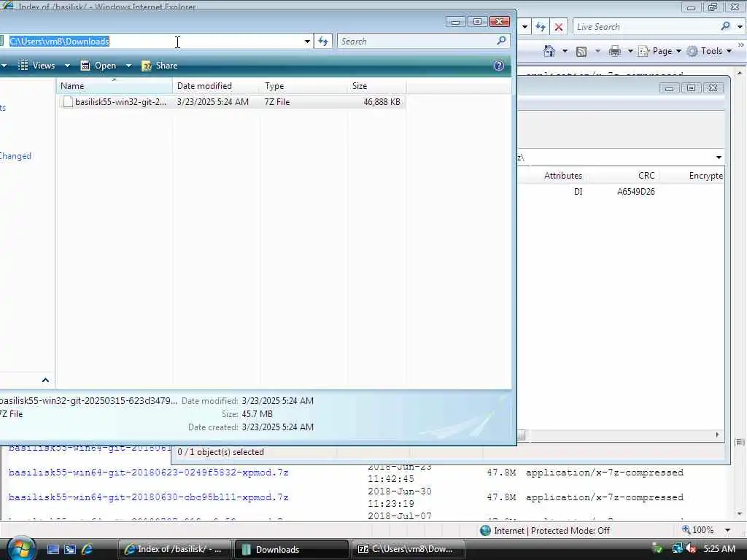Open the Explorer address history dropdown
The width and height of the screenshot is (747, 560).
[x=307, y=42]
